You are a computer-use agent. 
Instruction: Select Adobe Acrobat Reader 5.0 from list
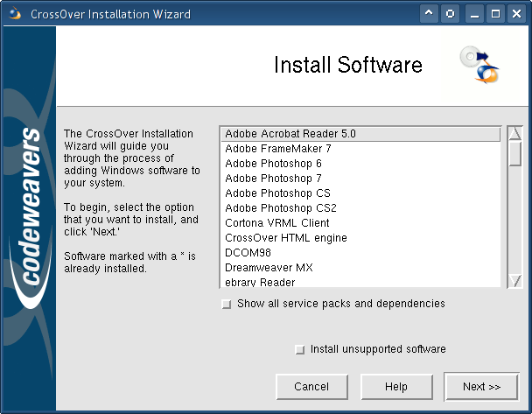click(x=360, y=134)
